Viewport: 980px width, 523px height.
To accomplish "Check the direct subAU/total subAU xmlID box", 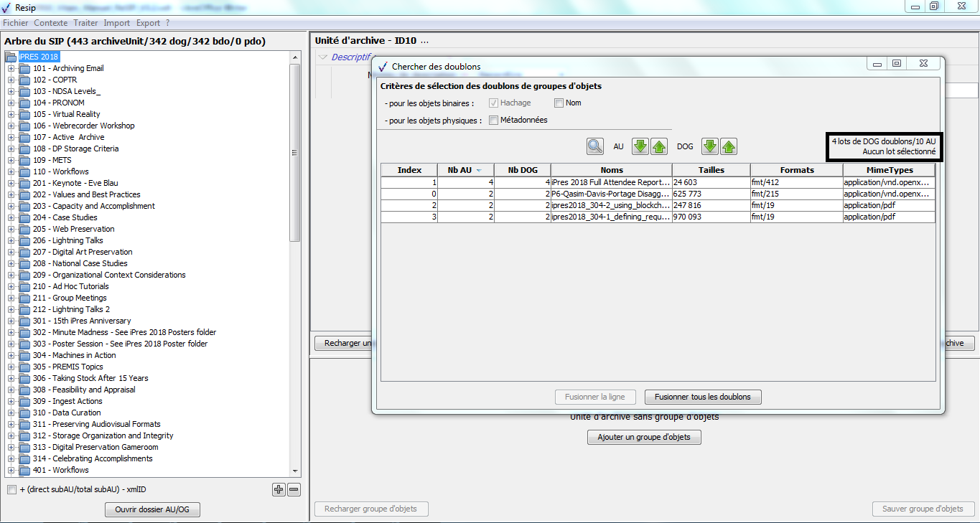I will coord(11,490).
